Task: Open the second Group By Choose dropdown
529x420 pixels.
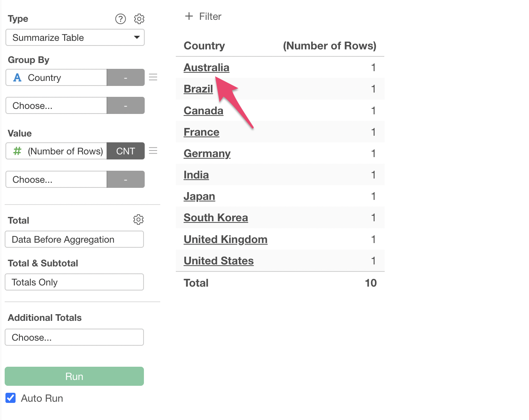Action: click(56, 106)
